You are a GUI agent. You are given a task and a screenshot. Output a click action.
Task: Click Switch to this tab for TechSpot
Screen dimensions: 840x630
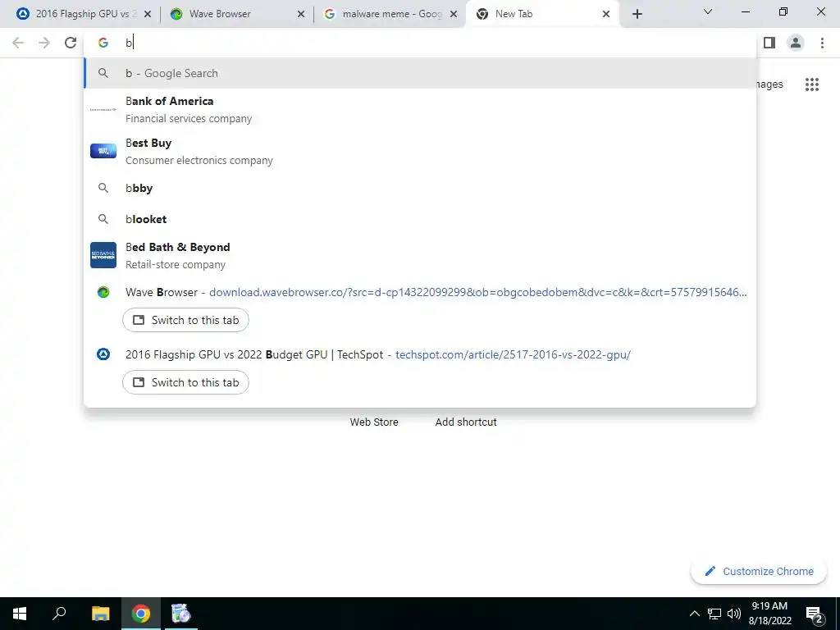click(x=185, y=382)
